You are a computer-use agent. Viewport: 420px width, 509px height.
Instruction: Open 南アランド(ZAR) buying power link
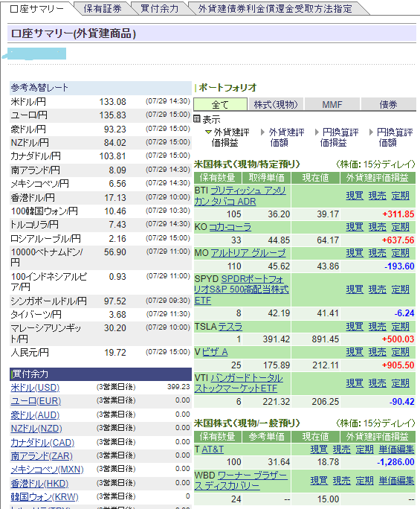click(42, 456)
